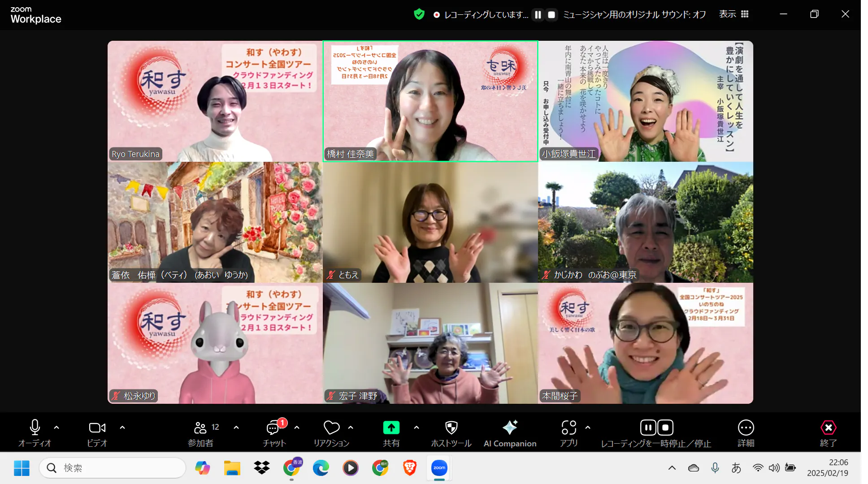Screen dimensions: 868x484
Task: Click the Windows taskbar search field
Action: pos(112,468)
